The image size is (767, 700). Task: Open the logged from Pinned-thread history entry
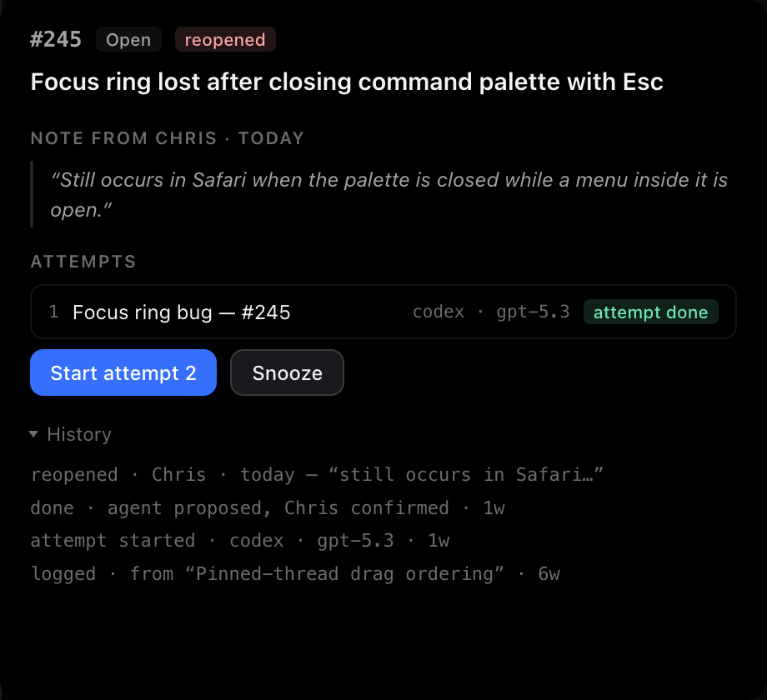[295, 574]
